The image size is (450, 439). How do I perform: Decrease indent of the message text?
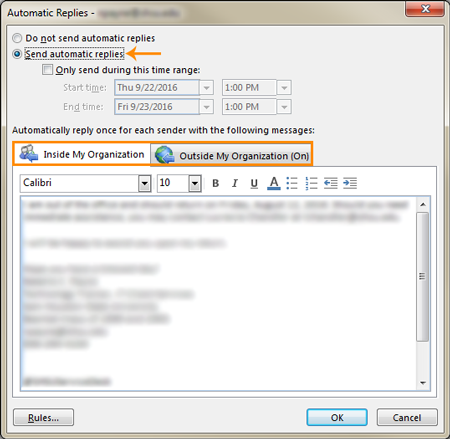[x=331, y=183]
